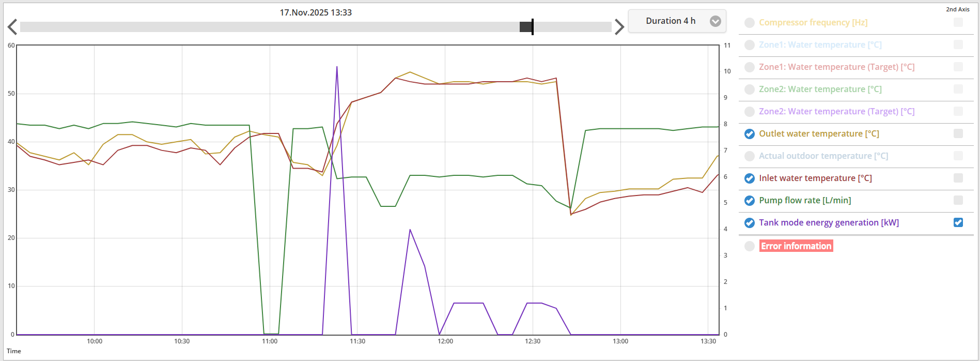Click the right arrow to advance the timeline
980x361 pixels.
[619, 27]
